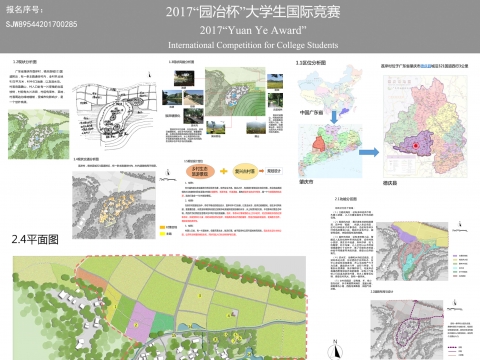
Task: Click the "2.4平面图" heading
Action: [35, 239]
